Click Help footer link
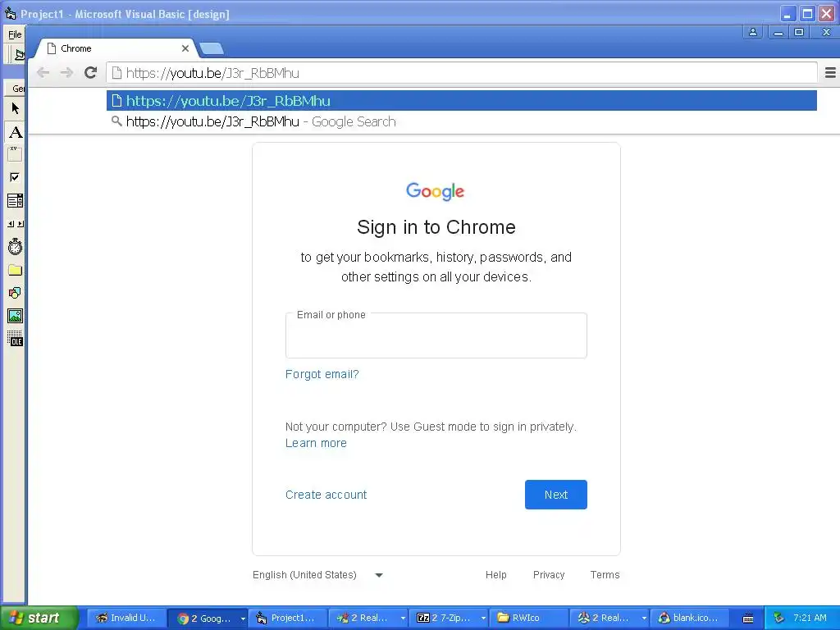This screenshot has width=840, height=630. pos(496,575)
